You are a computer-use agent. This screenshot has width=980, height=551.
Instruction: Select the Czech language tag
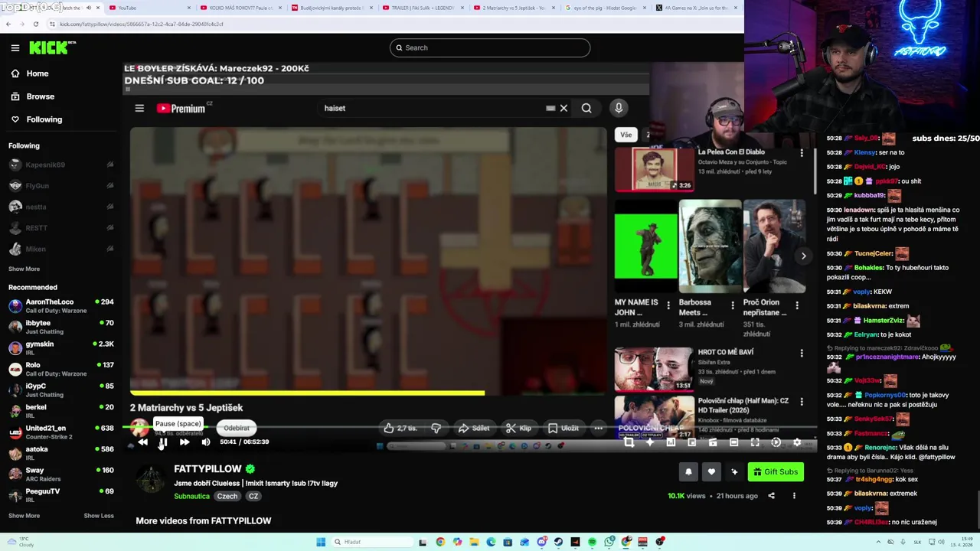(227, 496)
